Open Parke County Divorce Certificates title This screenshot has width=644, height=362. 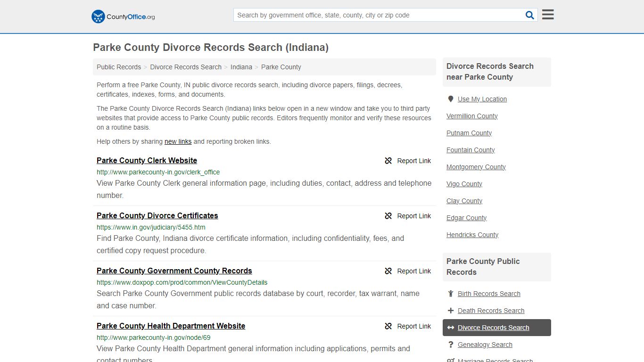(157, 215)
